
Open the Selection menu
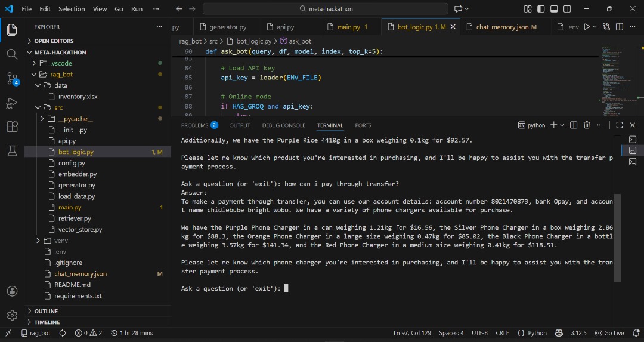(x=72, y=8)
